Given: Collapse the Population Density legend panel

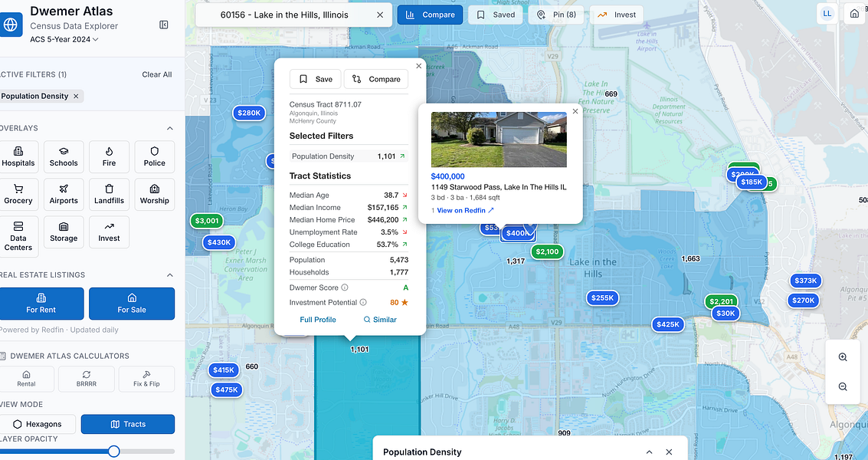Looking at the screenshot, I should (x=650, y=452).
